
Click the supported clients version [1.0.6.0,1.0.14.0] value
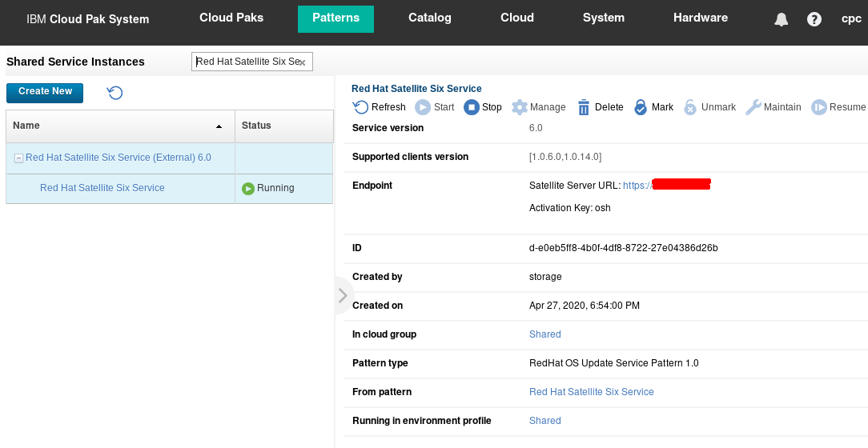pyautogui.click(x=565, y=157)
